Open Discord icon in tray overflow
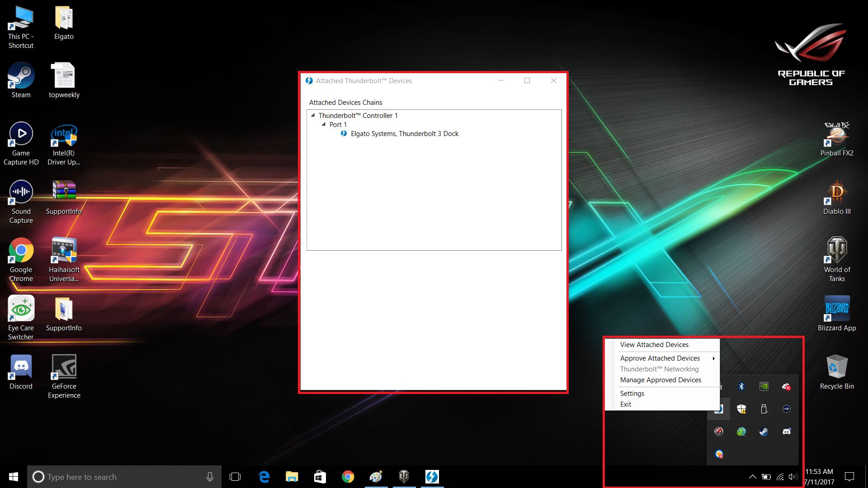This screenshot has width=868, height=488. 787,432
